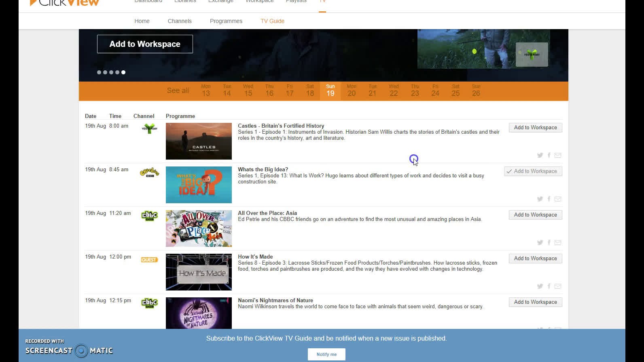644x362 pixels.
Task: Select the last carousel dot indicator
Action: (123, 72)
